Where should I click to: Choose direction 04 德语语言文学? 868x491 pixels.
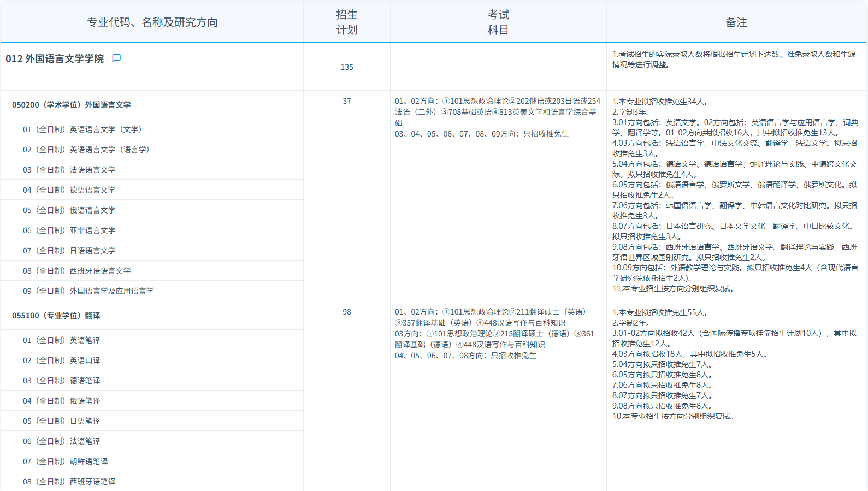(69, 190)
